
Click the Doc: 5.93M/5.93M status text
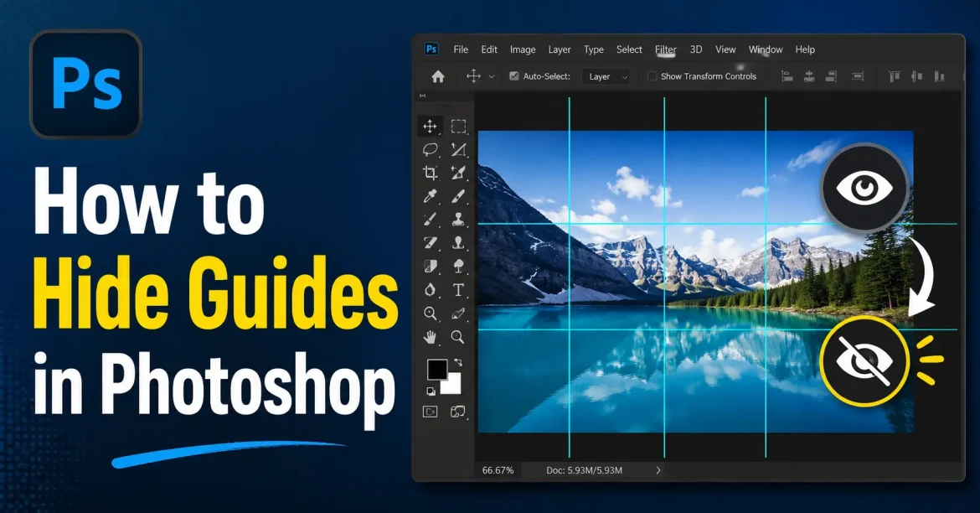585,470
